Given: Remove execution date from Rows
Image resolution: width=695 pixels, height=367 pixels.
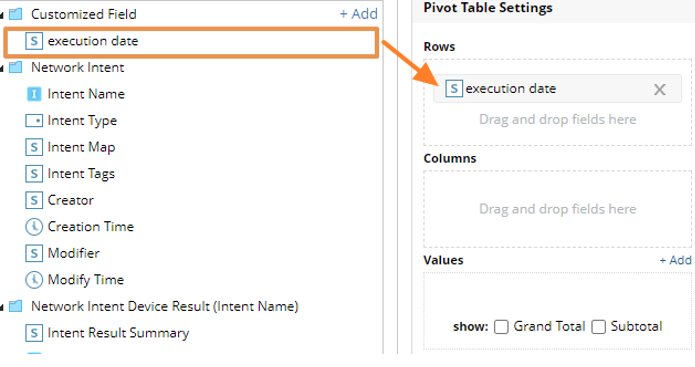Looking at the screenshot, I should (660, 90).
